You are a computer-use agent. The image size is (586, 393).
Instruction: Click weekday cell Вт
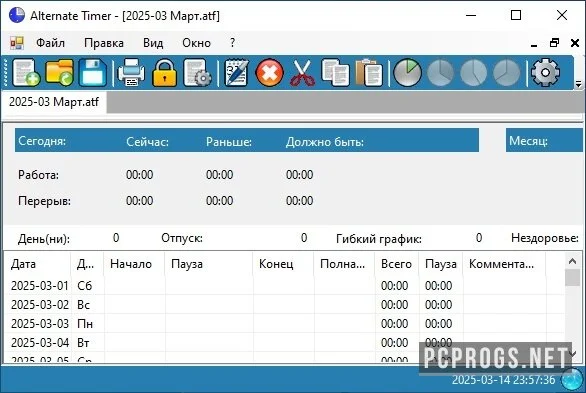pos(83,343)
